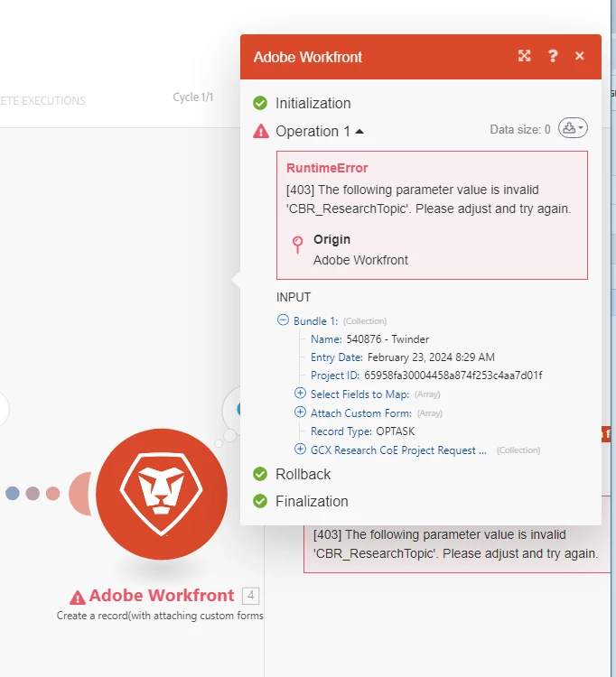
Task: Click the module number 4 badge
Action: pos(250,596)
